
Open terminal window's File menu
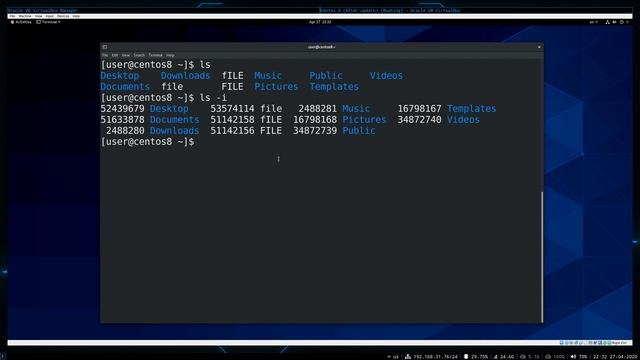(105, 55)
